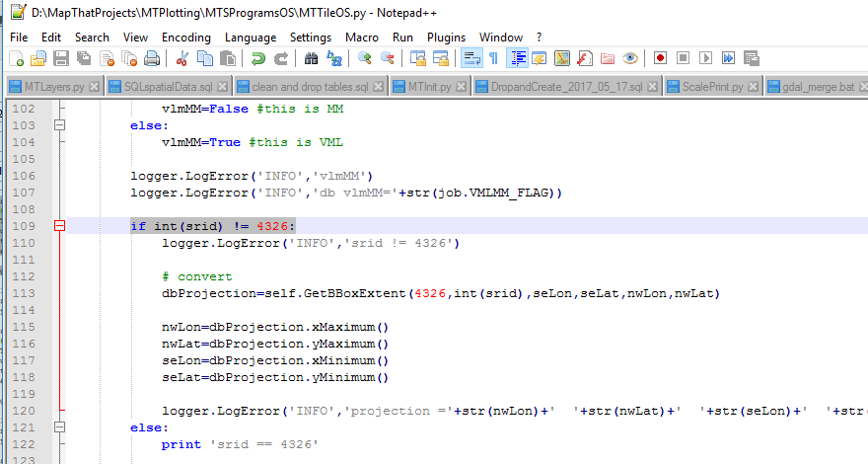The height and width of the screenshot is (464, 868).
Task: Click the Save recorded macro icon
Action: [752, 58]
